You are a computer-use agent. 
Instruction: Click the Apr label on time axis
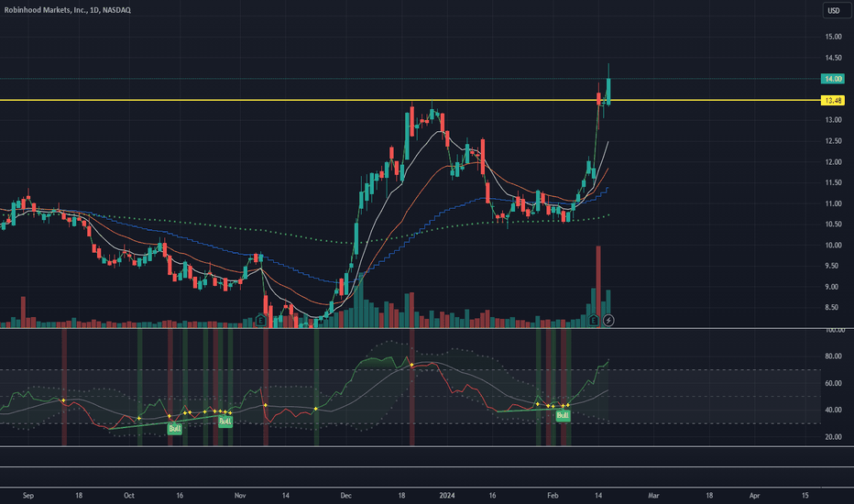(x=754, y=495)
